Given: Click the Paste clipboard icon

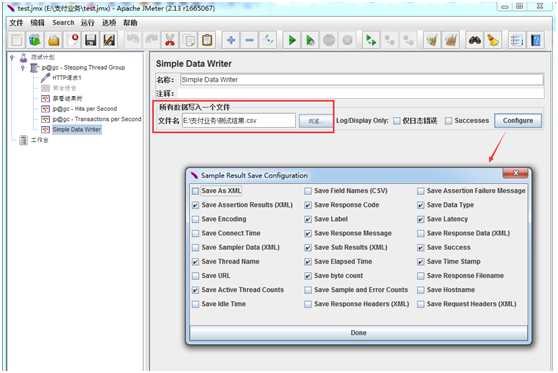Looking at the screenshot, I should pyautogui.click(x=207, y=40).
